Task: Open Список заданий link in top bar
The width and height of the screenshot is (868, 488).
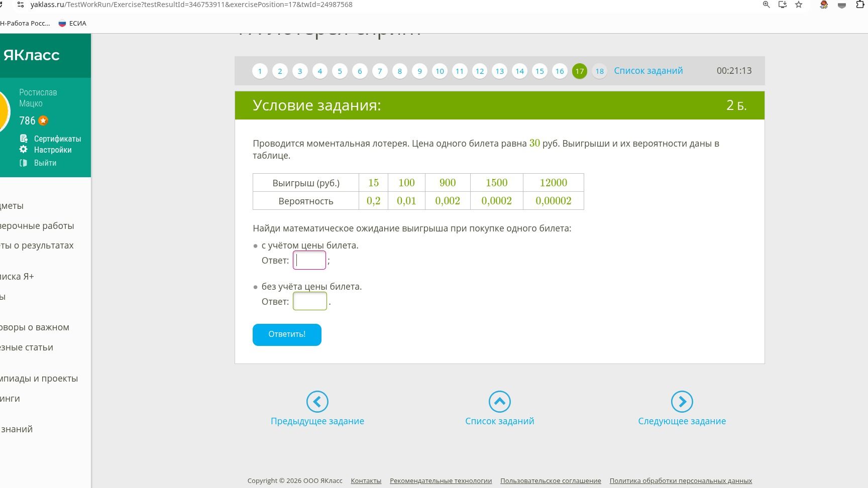Action: [x=648, y=71]
